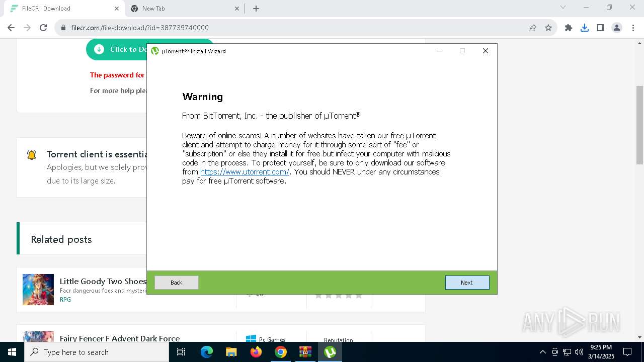This screenshot has width=644, height=362.
Task: Share this page icon in address bar
Action: point(532,28)
